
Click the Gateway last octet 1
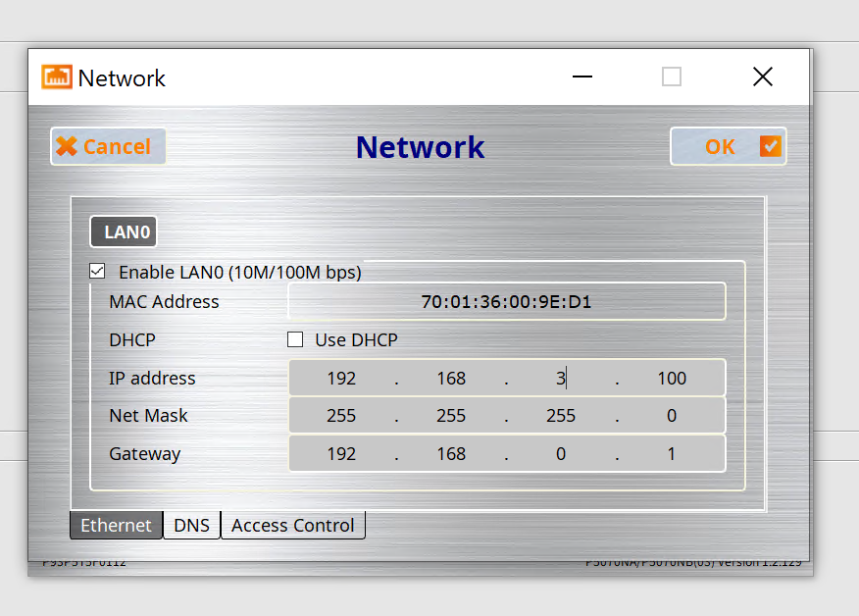point(672,454)
